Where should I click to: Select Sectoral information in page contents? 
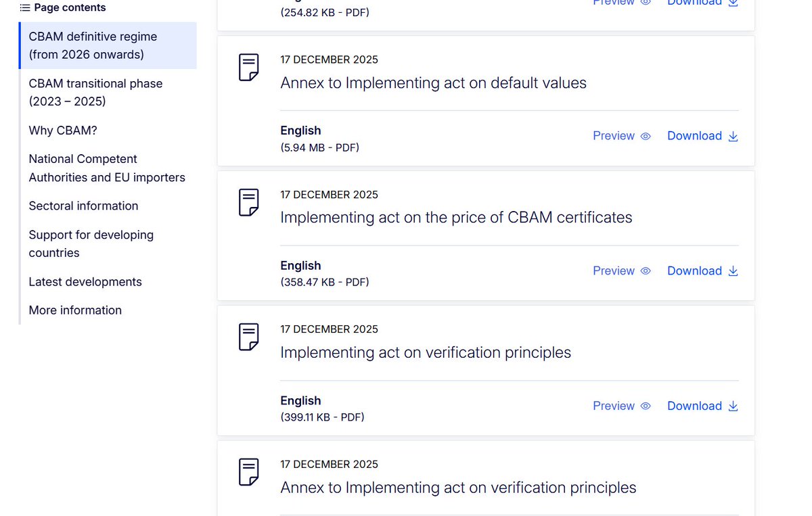point(83,206)
